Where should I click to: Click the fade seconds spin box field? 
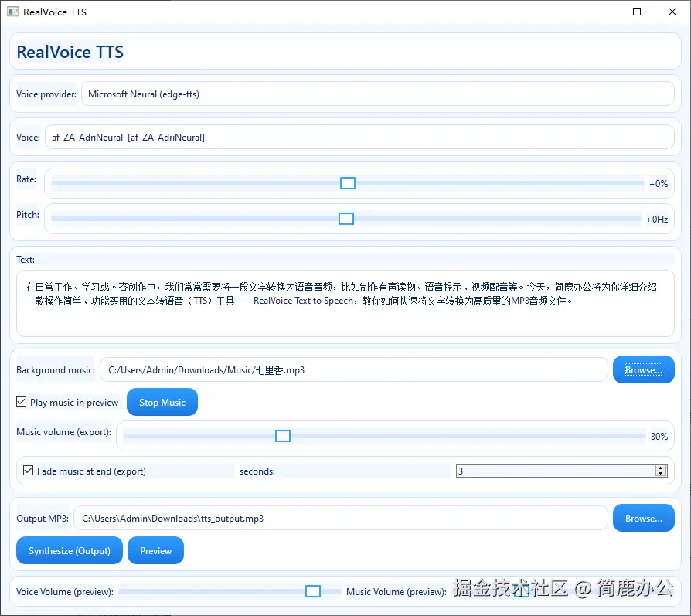[556, 471]
